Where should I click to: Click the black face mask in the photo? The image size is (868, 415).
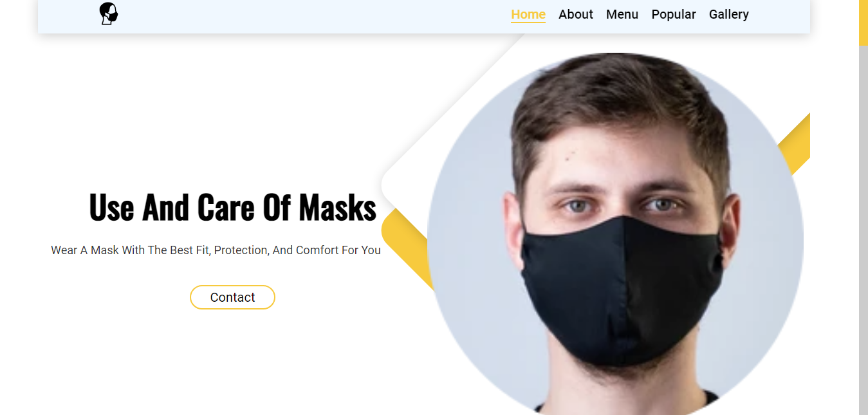[620, 290]
